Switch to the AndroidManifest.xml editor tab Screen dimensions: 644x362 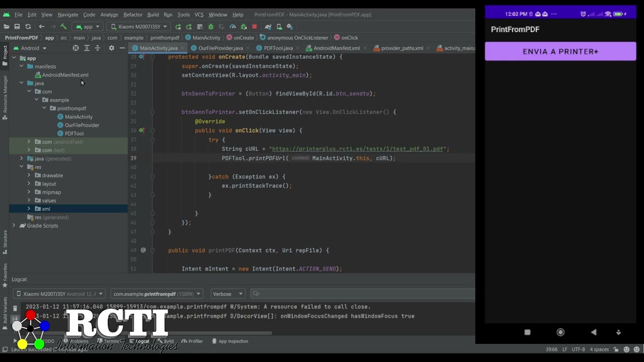click(337, 48)
